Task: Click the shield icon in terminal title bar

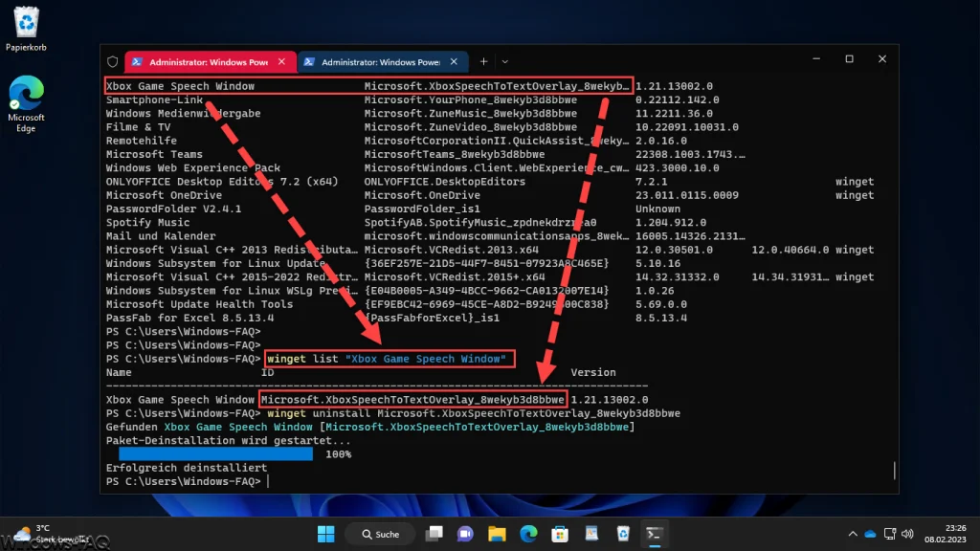Action: click(x=113, y=62)
